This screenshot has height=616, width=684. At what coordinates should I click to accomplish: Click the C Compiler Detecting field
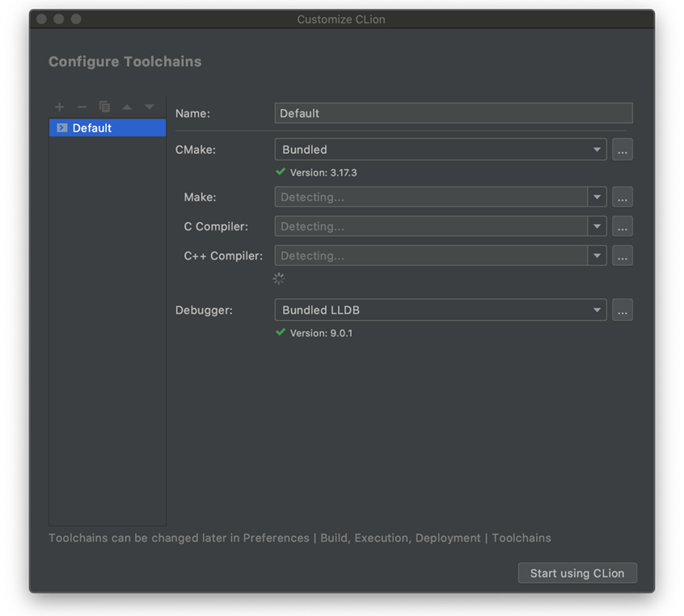[x=431, y=226]
